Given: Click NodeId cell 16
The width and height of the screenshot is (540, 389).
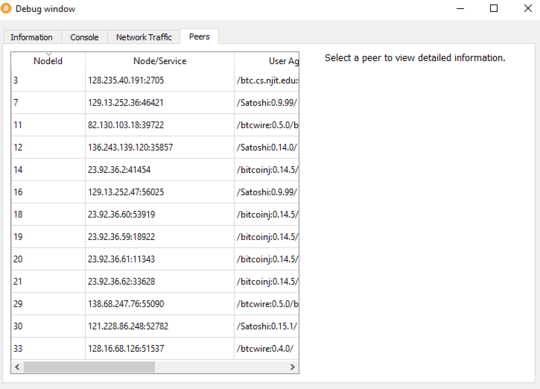Looking at the screenshot, I should [48, 192].
